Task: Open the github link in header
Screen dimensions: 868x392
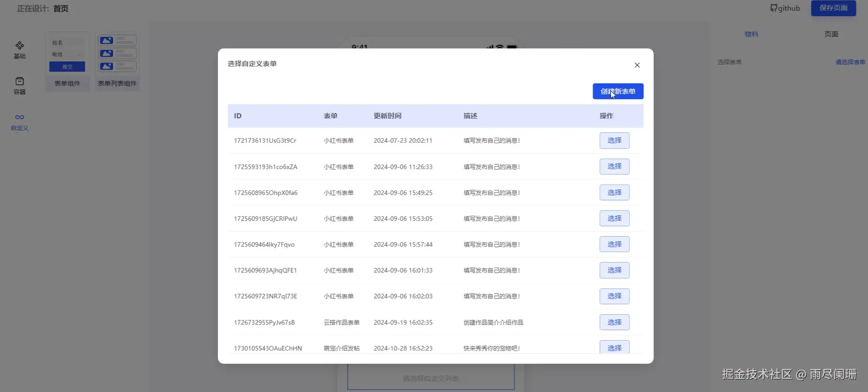Action: tap(785, 8)
